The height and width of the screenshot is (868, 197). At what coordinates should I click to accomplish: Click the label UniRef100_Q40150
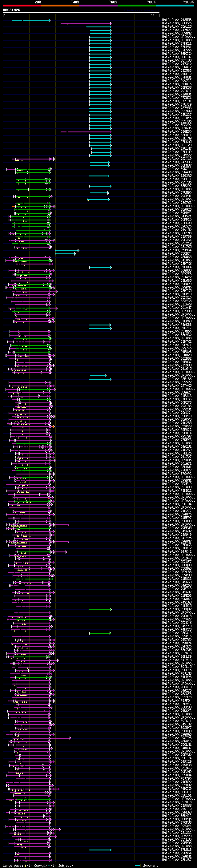pyautogui.click(x=177, y=230)
